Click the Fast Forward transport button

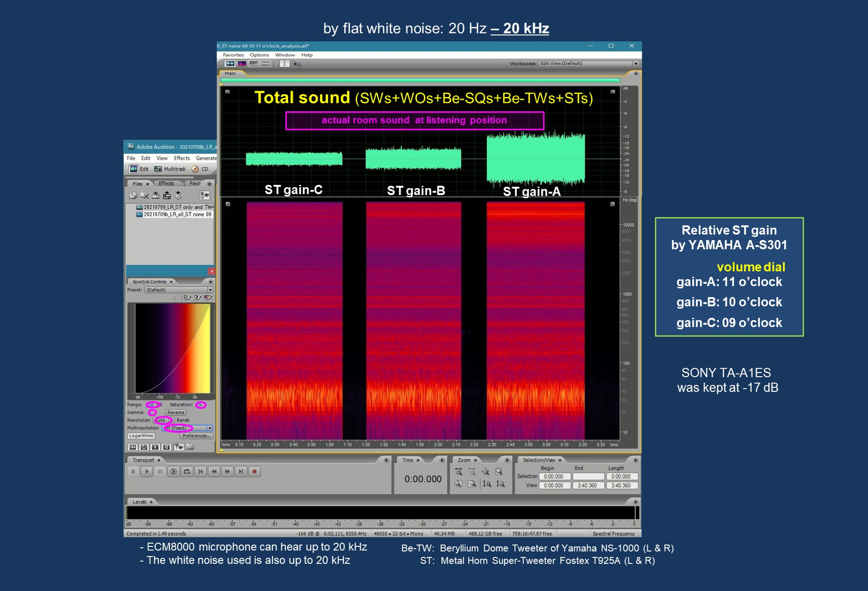click(x=227, y=471)
